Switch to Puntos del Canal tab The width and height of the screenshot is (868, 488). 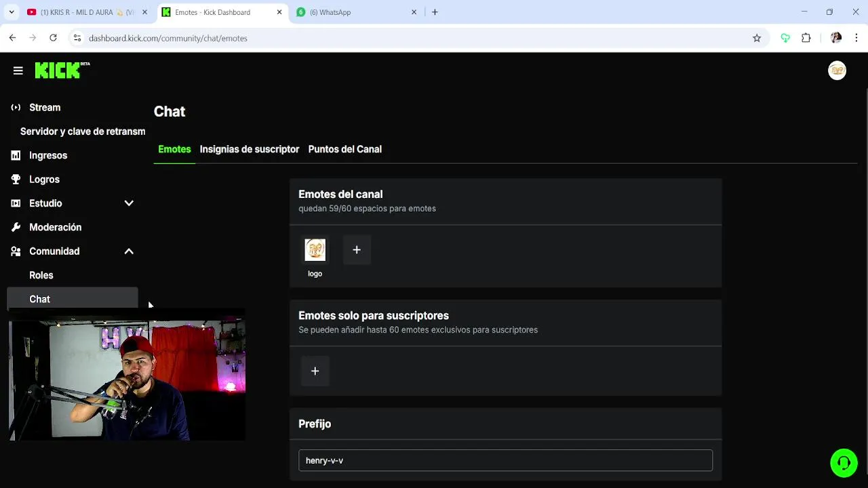coord(344,149)
